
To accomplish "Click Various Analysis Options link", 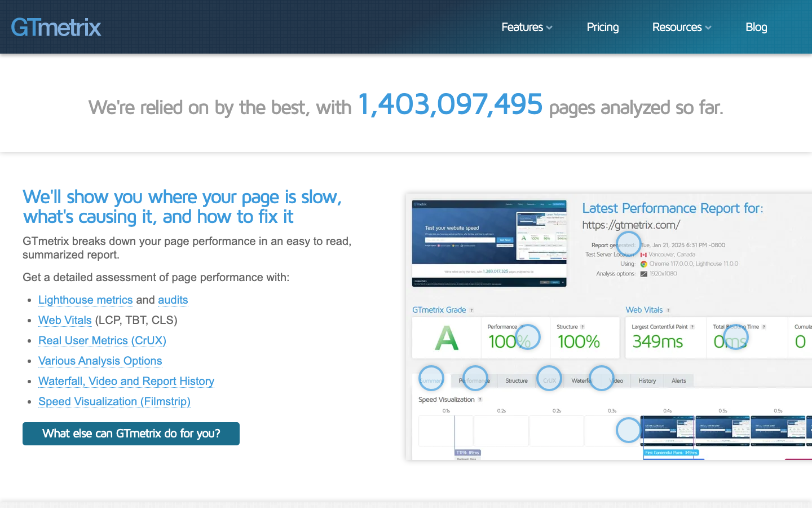I will [x=100, y=361].
